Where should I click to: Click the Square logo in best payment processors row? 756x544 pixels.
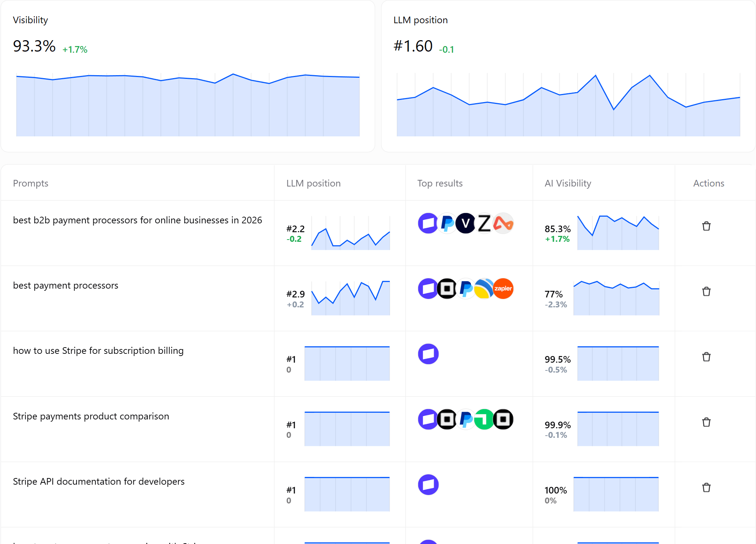pyautogui.click(x=447, y=289)
